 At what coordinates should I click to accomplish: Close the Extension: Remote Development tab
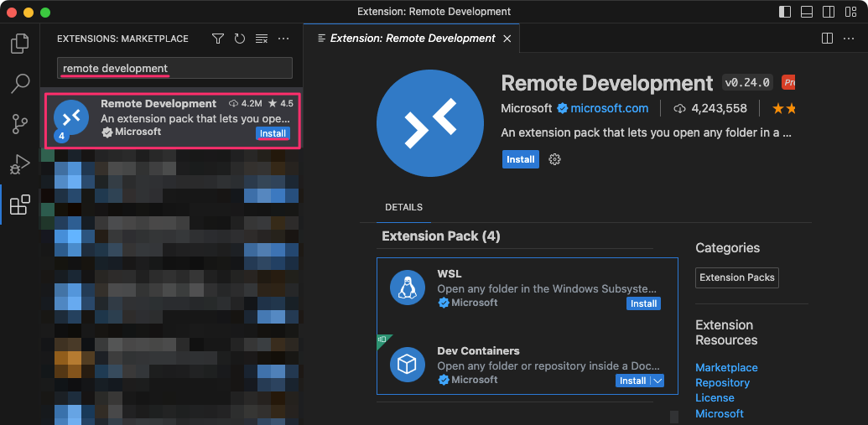(x=507, y=39)
